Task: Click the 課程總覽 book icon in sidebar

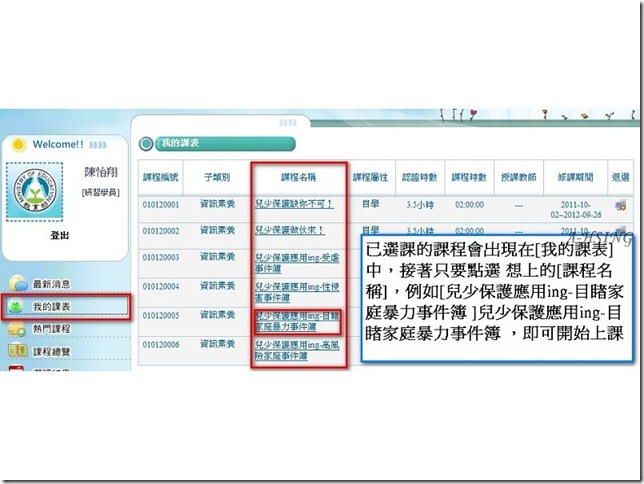Action: pos(18,350)
